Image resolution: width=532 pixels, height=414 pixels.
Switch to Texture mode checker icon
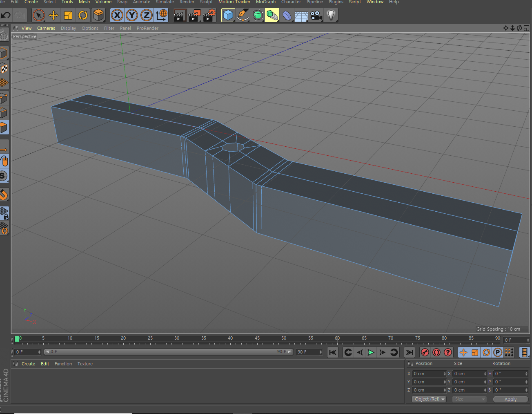point(4,68)
